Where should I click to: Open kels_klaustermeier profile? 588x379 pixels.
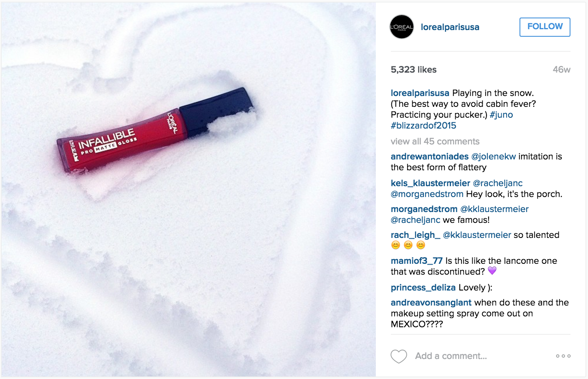point(431,183)
